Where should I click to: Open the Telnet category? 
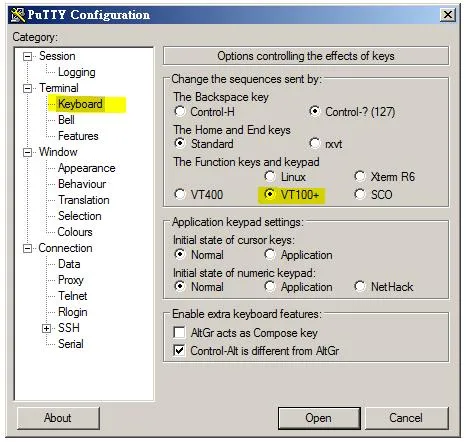tap(73, 296)
